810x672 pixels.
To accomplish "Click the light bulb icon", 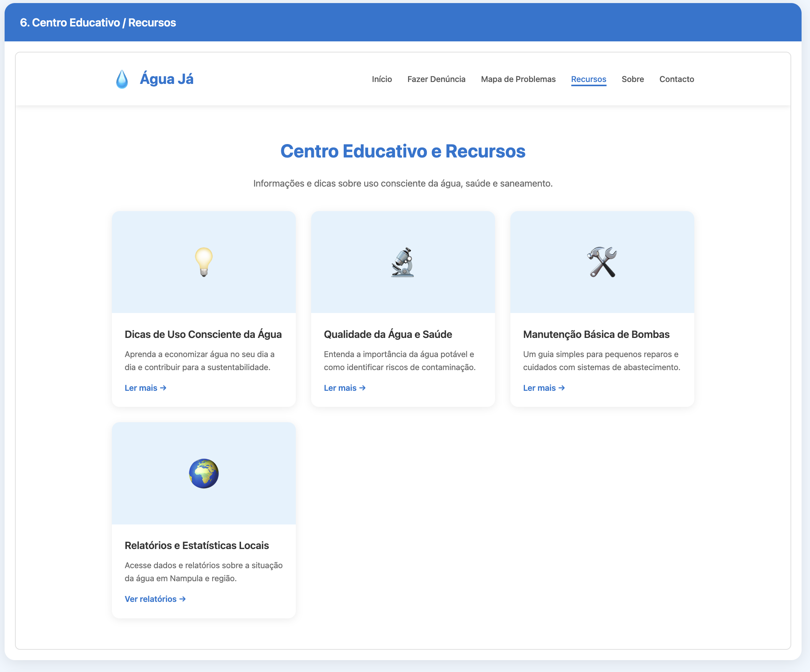I will (x=204, y=262).
